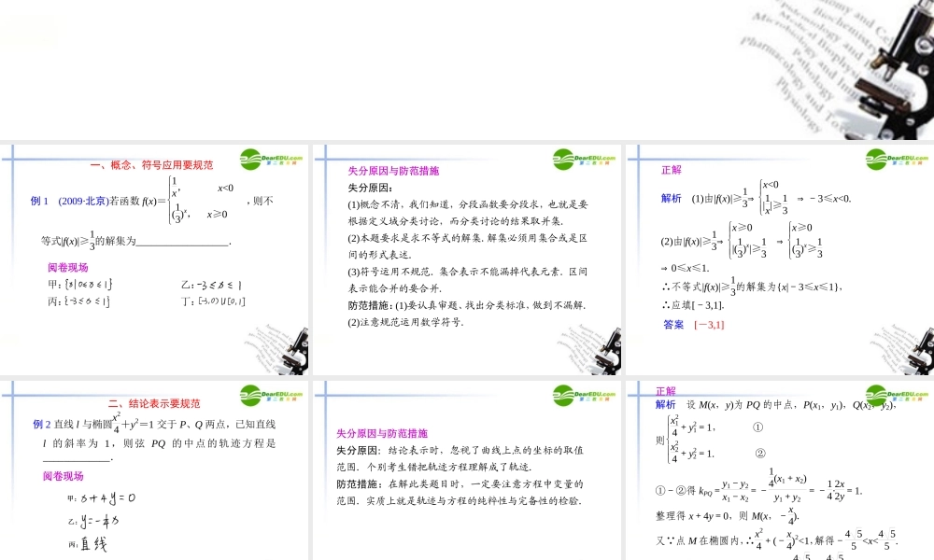Image resolution: width=934 pixels, height=560 pixels.
Task: Click 失分原因与防范措施 title above 结论表示时
Action: click(x=382, y=433)
